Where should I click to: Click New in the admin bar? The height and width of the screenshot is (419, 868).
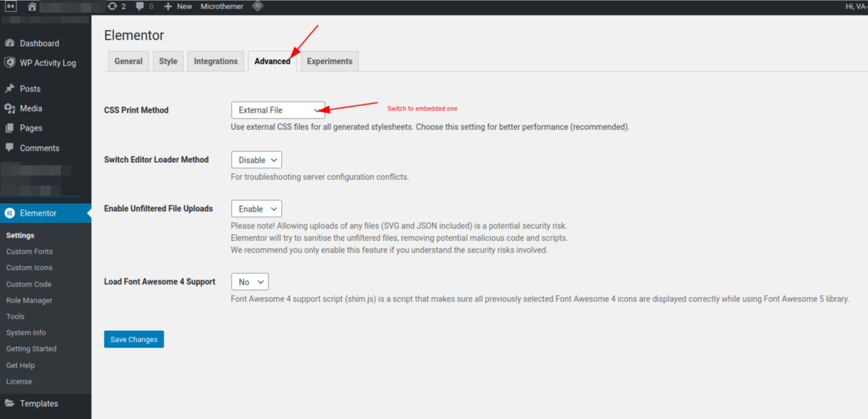point(184,6)
